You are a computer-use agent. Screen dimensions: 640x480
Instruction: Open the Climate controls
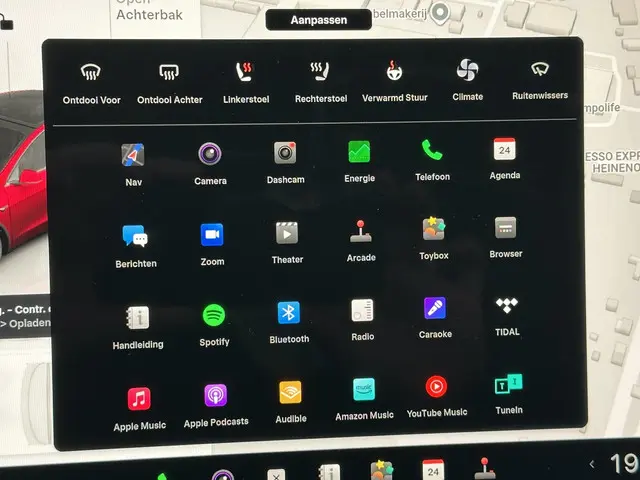click(x=467, y=71)
